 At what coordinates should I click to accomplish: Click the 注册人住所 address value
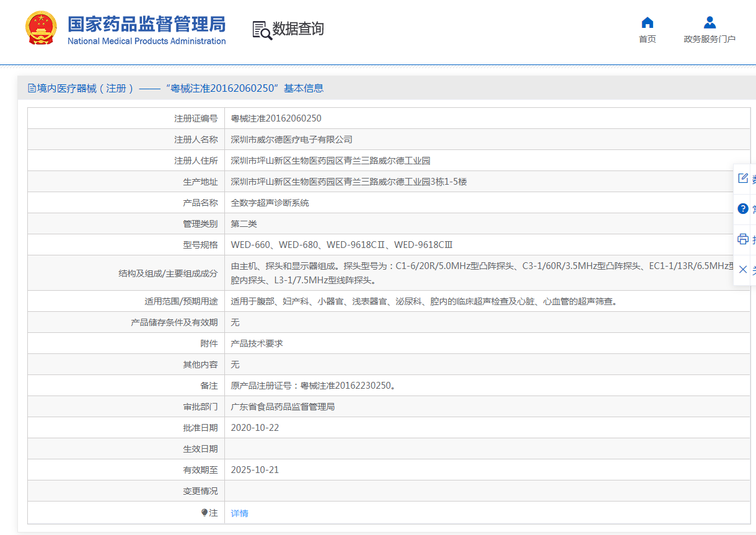[x=331, y=161]
